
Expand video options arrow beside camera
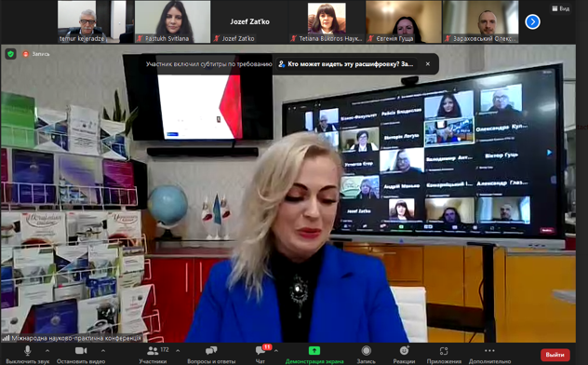[103, 351]
